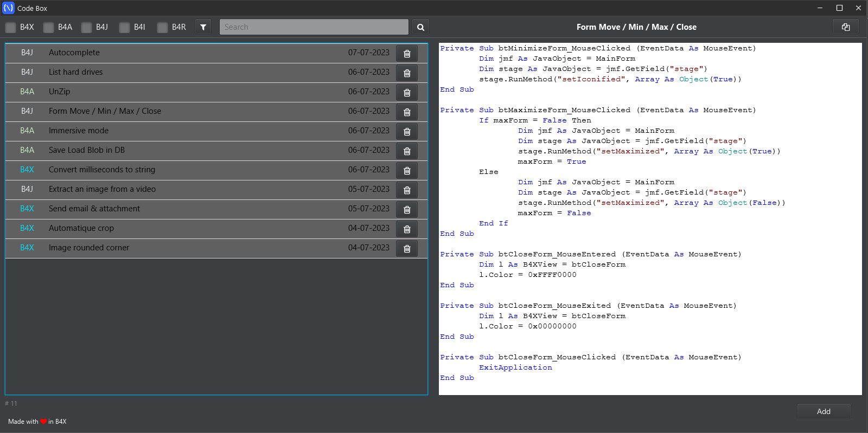Delete the Image rounded corner snippet
This screenshot has width=868, height=433.
tap(407, 249)
